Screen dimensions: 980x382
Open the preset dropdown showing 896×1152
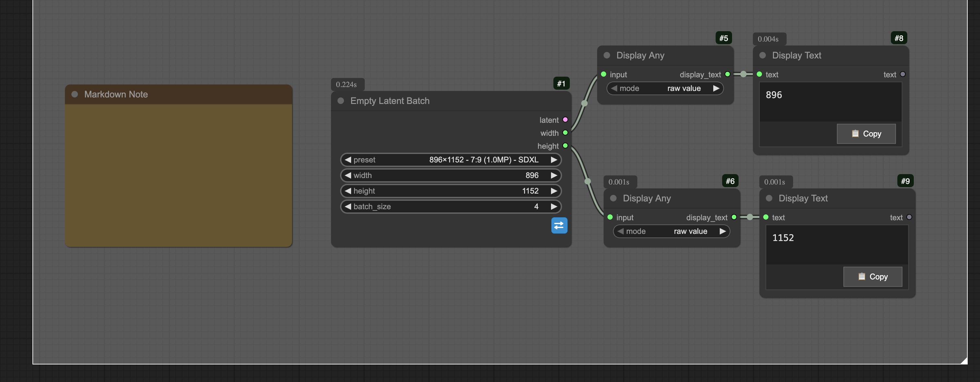(451, 160)
